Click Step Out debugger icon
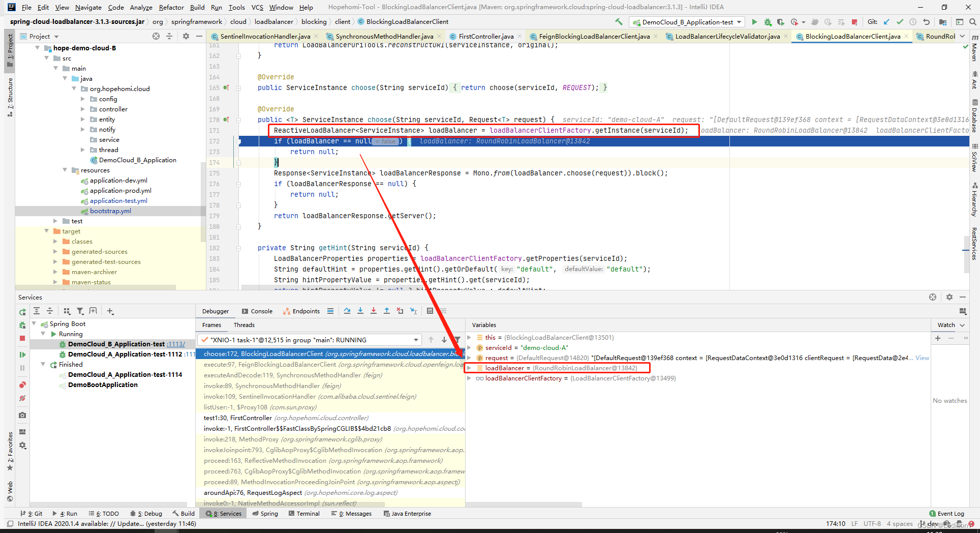980x533 pixels. click(x=387, y=311)
